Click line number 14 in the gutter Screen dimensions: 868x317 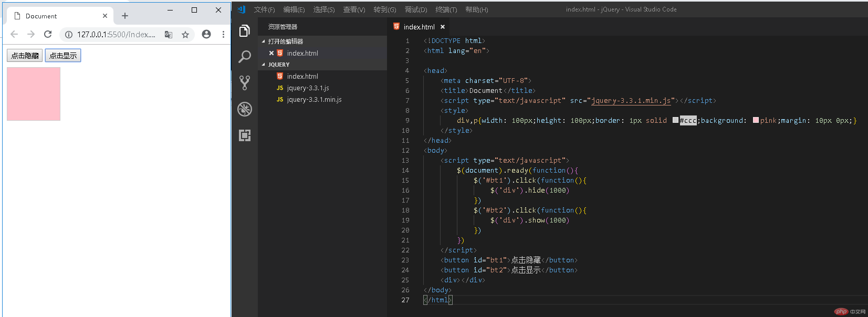(405, 171)
